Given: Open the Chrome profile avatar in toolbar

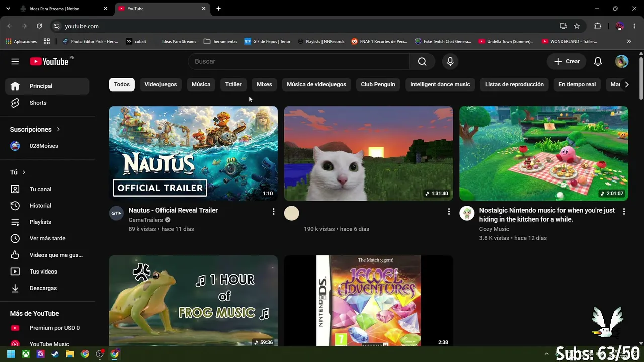Looking at the screenshot, I should [x=620, y=26].
